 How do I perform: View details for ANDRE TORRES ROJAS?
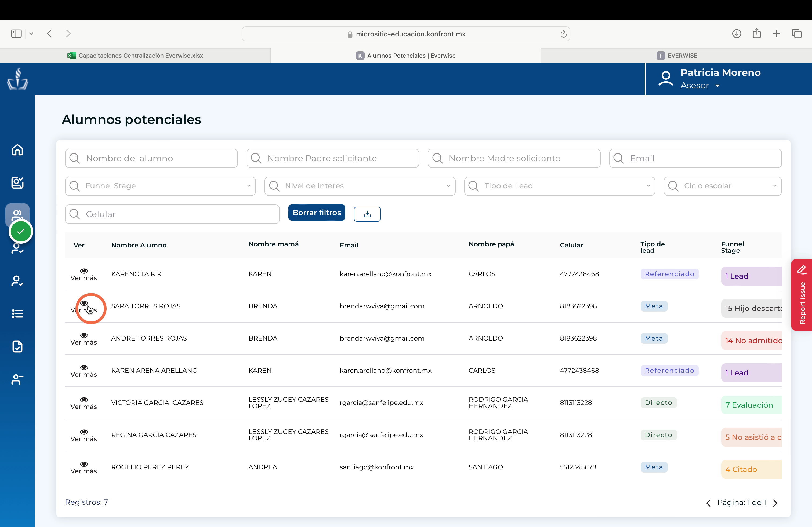pos(84,339)
